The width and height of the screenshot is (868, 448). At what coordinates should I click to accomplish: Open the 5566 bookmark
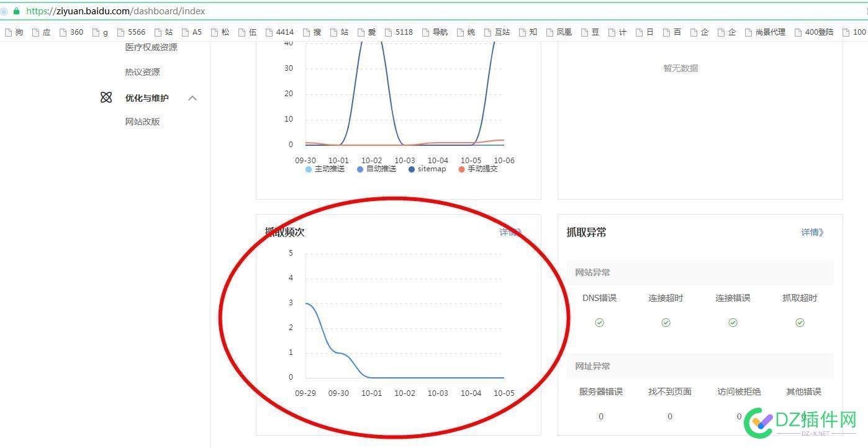[x=131, y=32]
